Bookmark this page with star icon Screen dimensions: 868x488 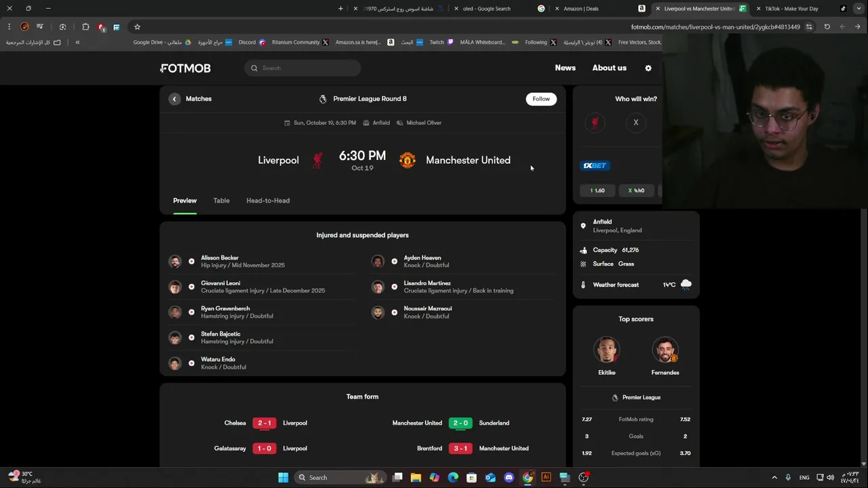(x=137, y=27)
